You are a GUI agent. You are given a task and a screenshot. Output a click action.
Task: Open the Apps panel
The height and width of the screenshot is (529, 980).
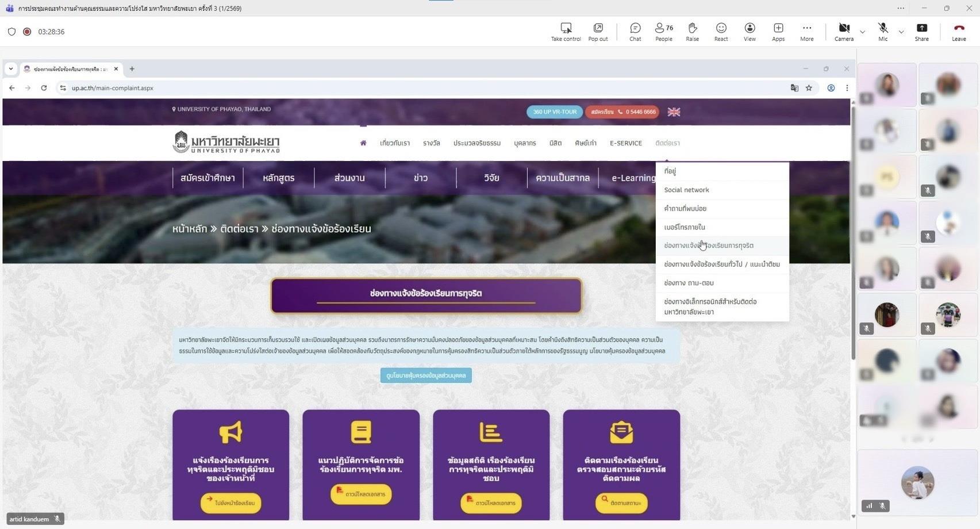click(778, 32)
